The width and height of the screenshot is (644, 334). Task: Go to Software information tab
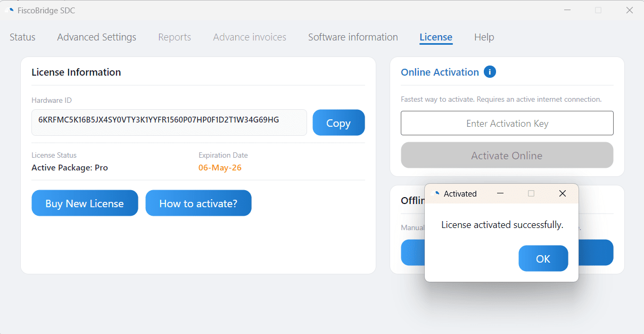(353, 37)
